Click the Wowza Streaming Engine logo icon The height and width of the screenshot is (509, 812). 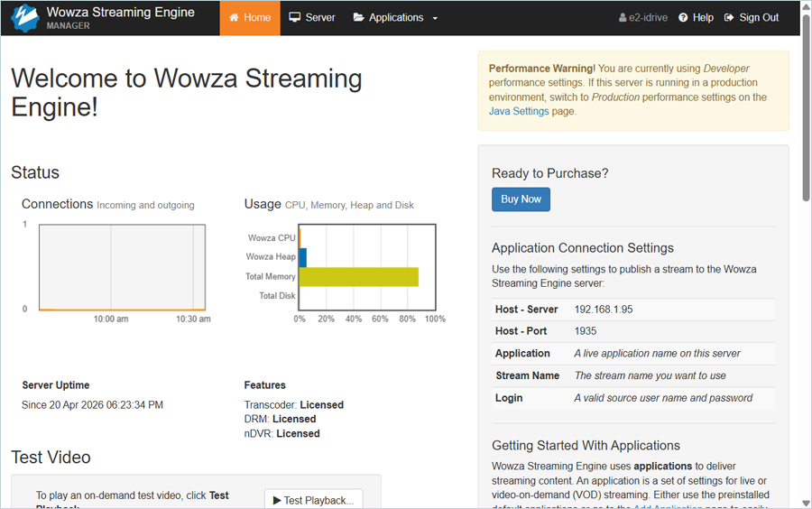25,18
